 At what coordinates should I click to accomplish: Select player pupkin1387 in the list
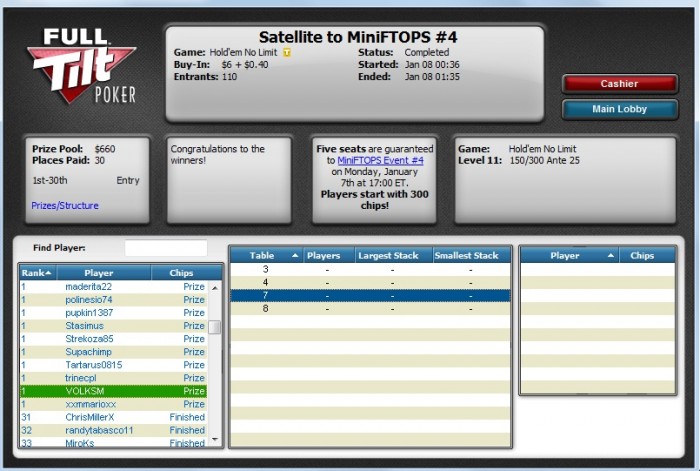tap(113, 313)
